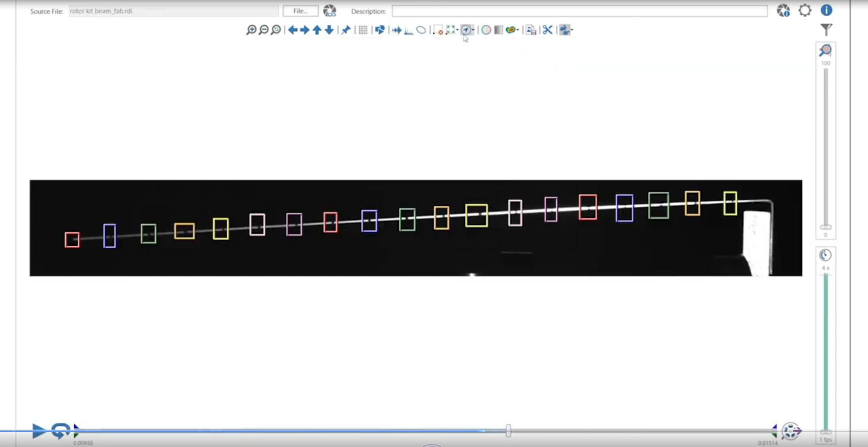The width and height of the screenshot is (868, 447).
Task: Pan the image left with arrow icon
Action: pyautogui.click(x=293, y=30)
